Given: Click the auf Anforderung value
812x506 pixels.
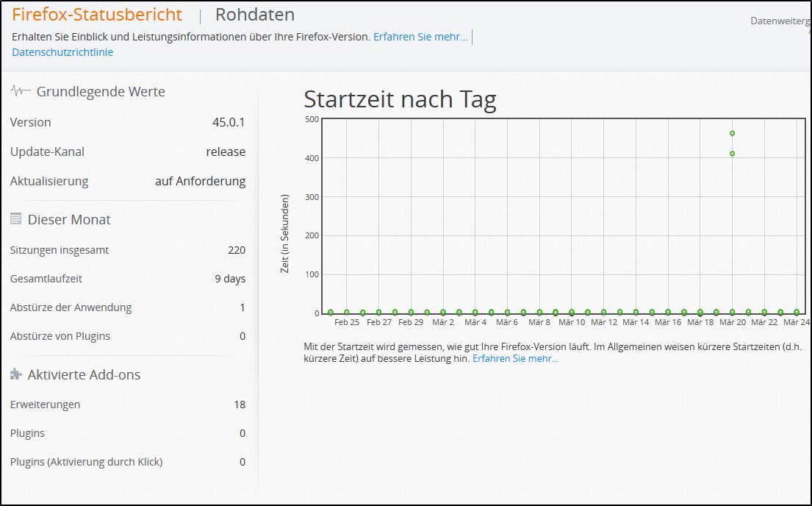Looking at the screenshot, I should pyautogui.click(x=201, y=182).
